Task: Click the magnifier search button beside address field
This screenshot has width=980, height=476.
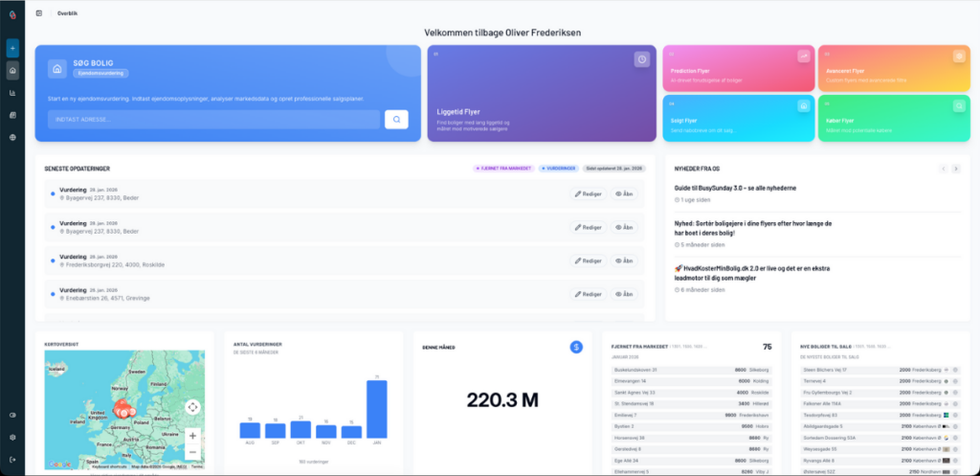Action: pyautogui.click(x=396, y=119)
